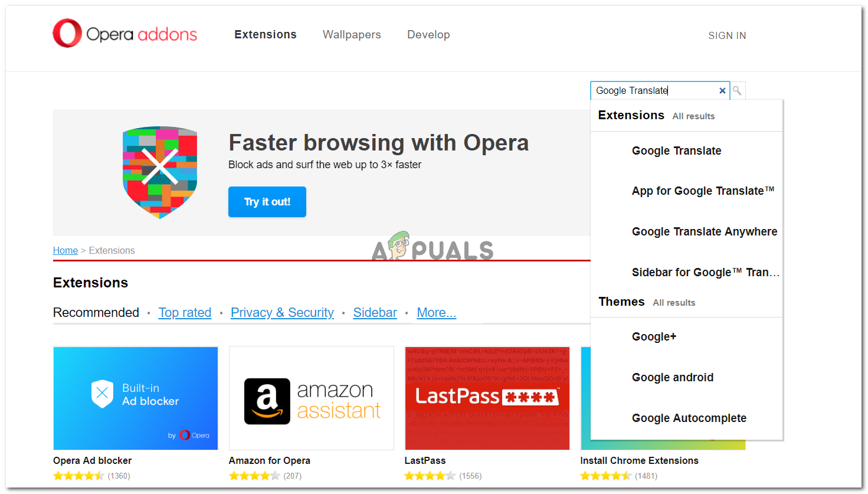Image resolution: width=868 pixels, height=494 pixels.
Task: Open the Extensions navigation tab
Action: tap(266, 35)
